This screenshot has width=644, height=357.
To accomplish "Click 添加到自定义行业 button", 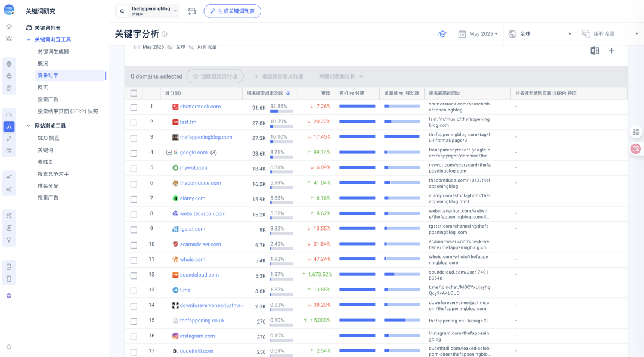I will click(278, 76).
